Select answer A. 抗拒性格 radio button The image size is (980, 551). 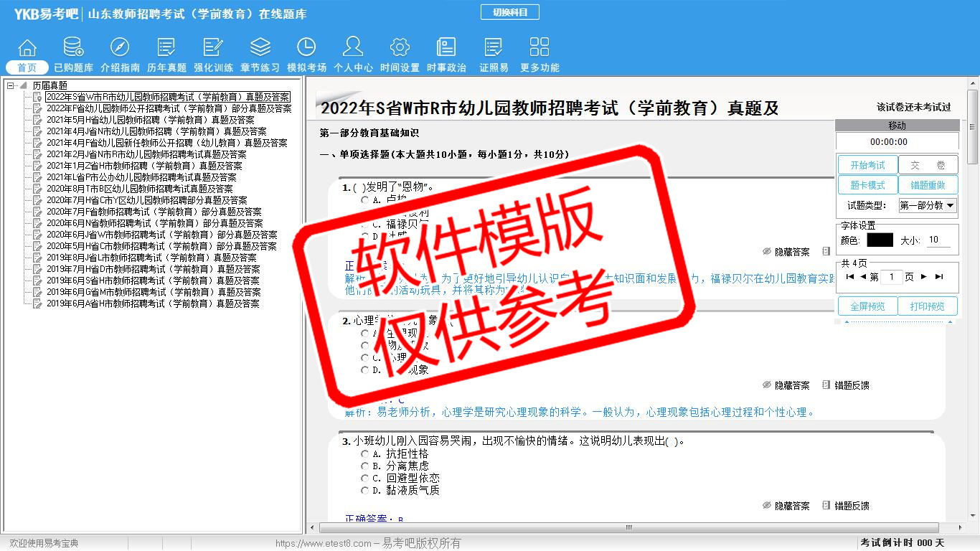pos(365,454)
